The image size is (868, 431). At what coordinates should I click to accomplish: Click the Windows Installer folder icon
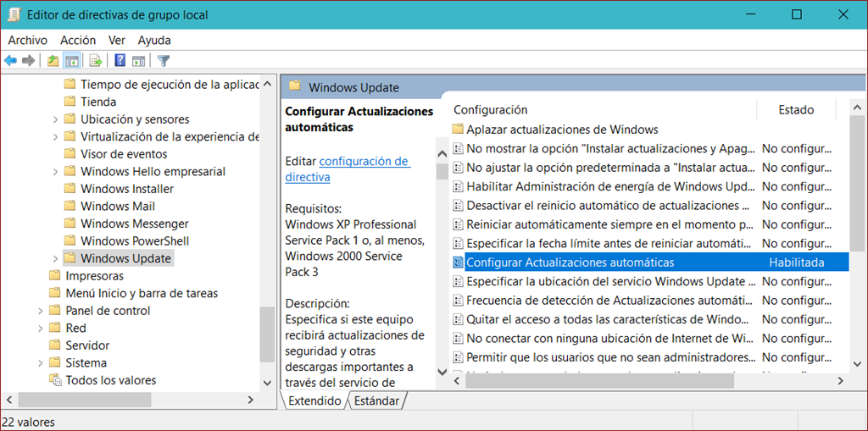tap(70, 189)
